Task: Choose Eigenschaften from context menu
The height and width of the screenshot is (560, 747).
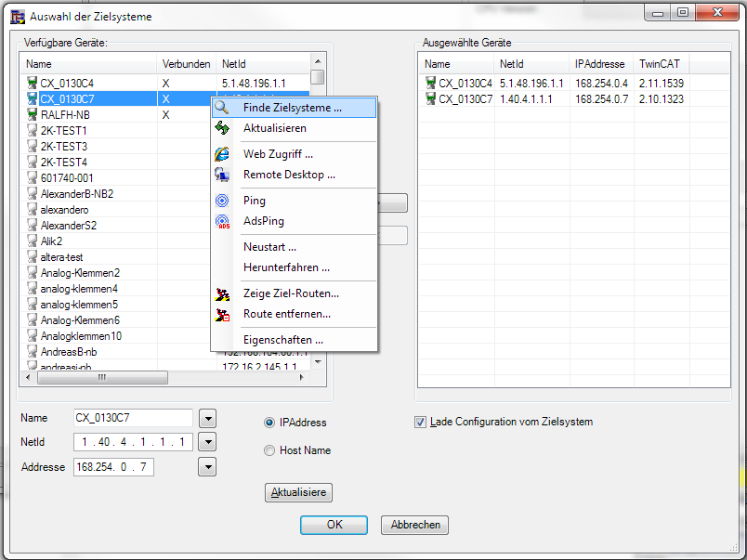Action: pyautogui.click(x=294, y=340)
